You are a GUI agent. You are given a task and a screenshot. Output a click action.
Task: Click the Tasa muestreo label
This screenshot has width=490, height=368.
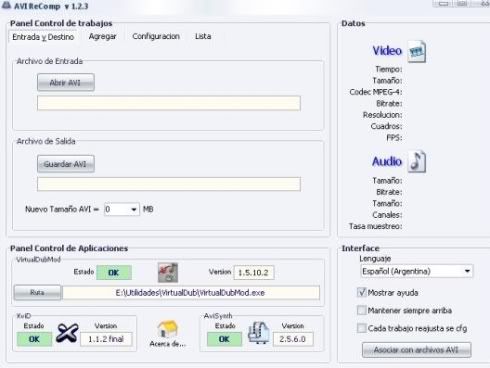(x=375, y=226)
